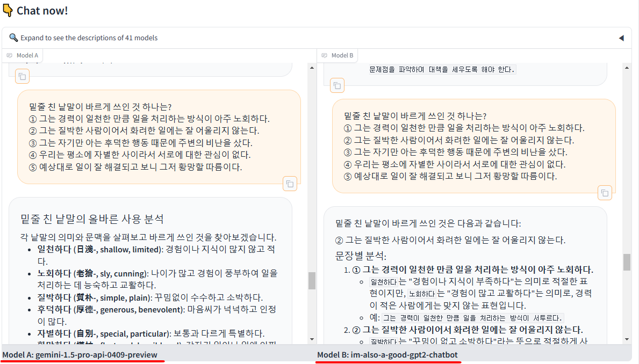
Task: Click bullet '후덕하다 (厚德-, generous, benevolent)' in Model A
Action: (x=157, y=316)
